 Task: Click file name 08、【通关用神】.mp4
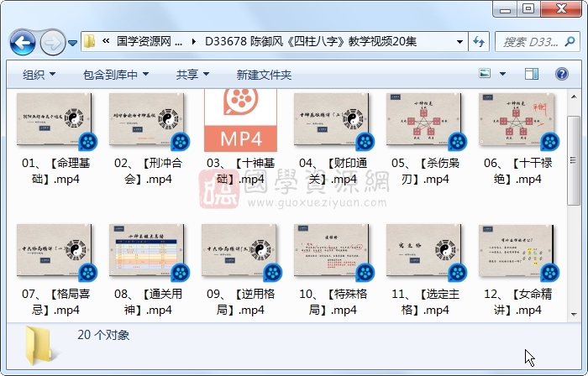point(148,302)
